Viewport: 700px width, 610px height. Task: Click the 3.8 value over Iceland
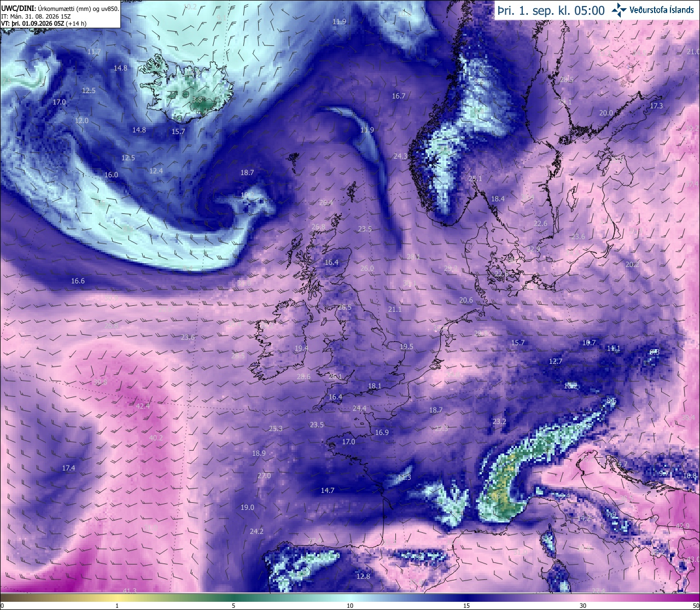[197, 100]
